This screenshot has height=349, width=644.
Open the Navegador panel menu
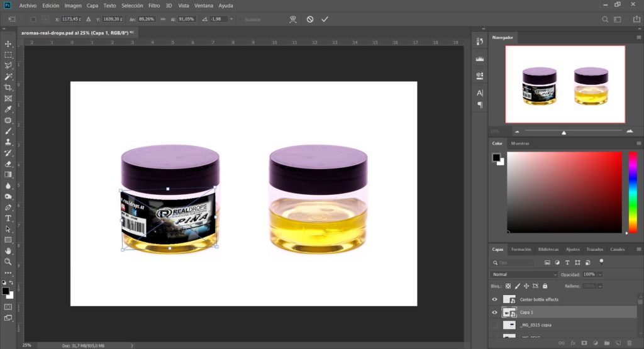tap(639, 37)
